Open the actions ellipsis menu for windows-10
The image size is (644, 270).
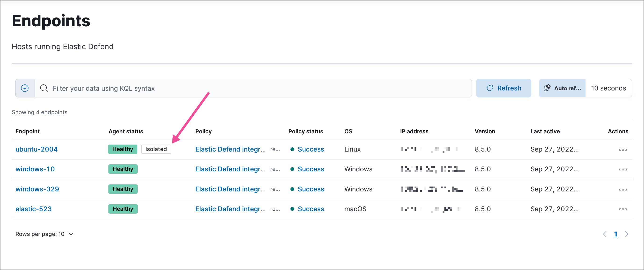(x=623, y=169)
